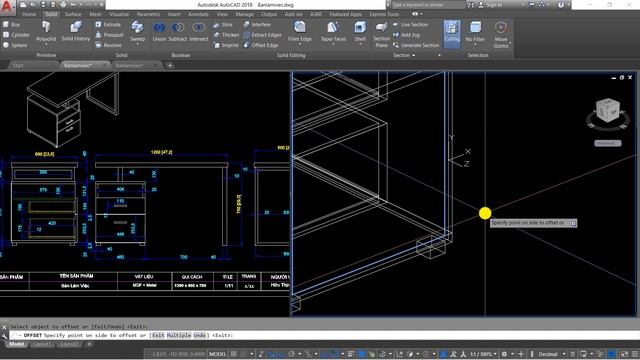
Task: Click the Sweep tool icon
Action: [x=137, y=28]
